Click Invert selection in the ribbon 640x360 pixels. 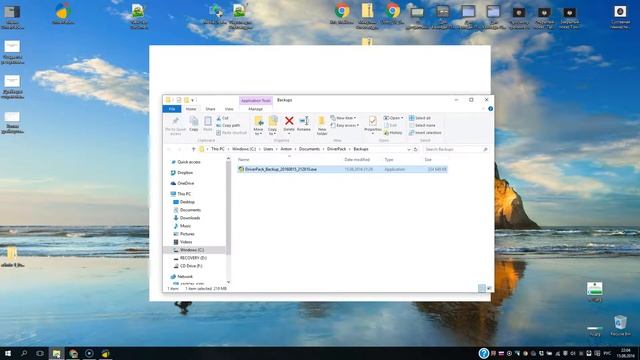[x=425, y=133]
